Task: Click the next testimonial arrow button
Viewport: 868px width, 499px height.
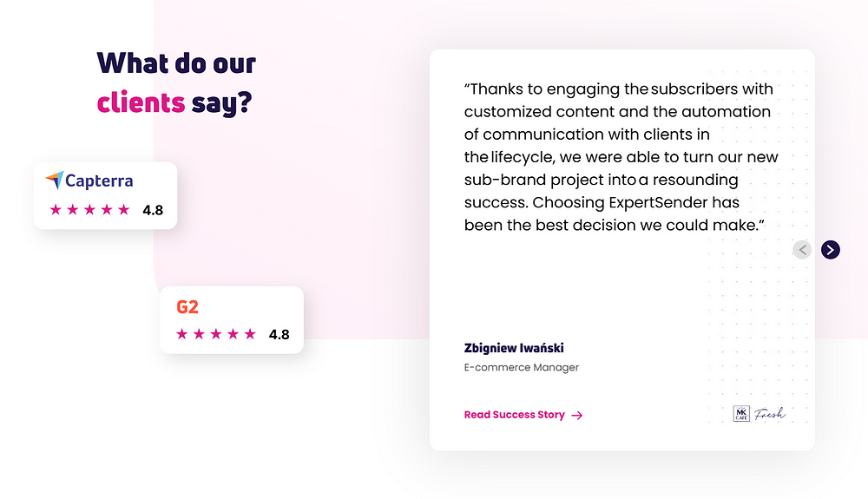Action: point(831,250)
